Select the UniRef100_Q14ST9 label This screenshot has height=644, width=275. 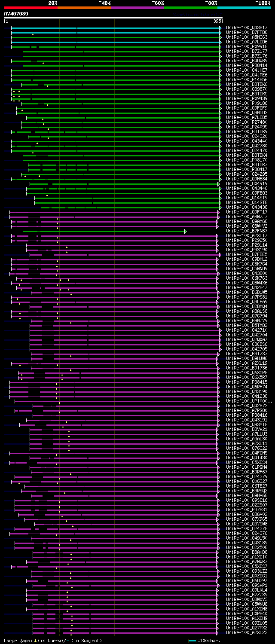[x=247, y=198]
